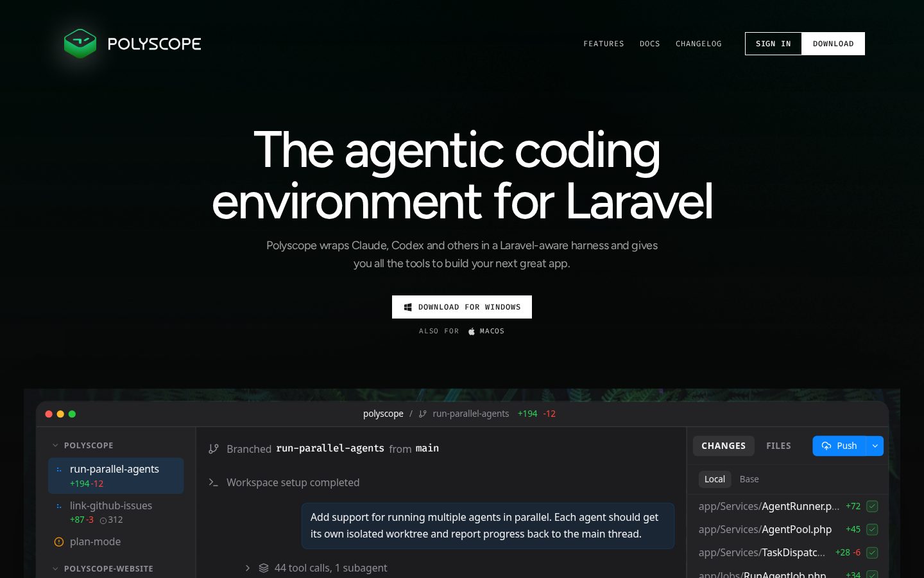The image size is (924, 578).
Task: Click the POLYSCOPE wordmark in header
Action: pos(154,44)
